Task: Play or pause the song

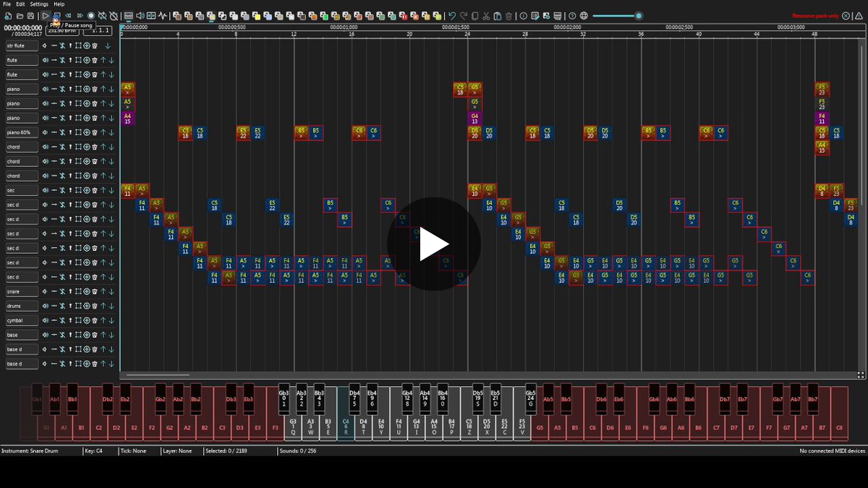Action: coord(45,15)
